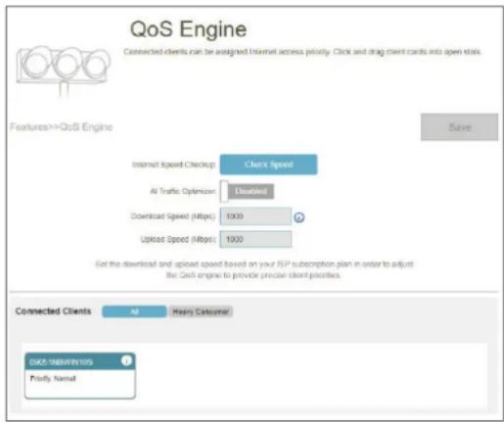Click the Check Speed button

click(268, 164)
